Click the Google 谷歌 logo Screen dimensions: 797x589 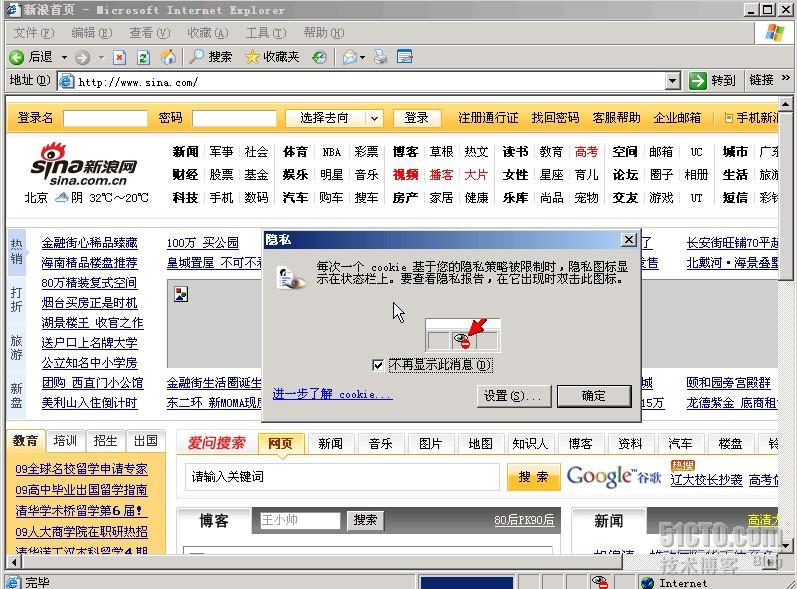pyautogui.click(x=614, y=477)
